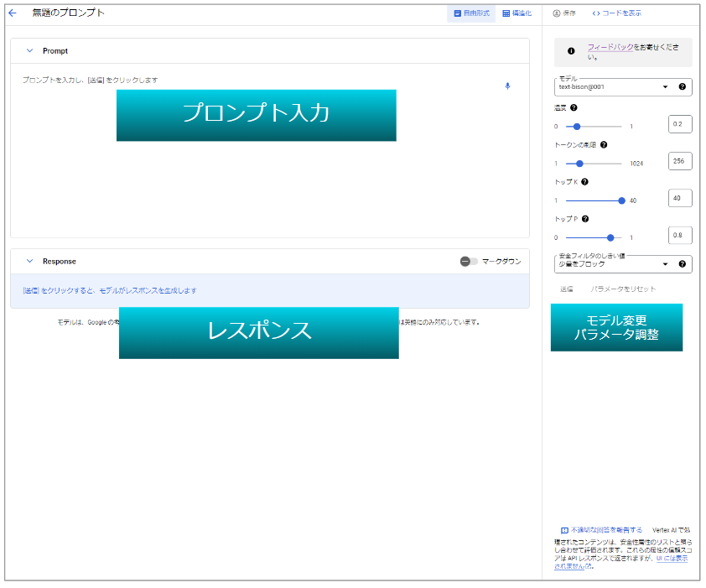The height and width of the screenshot is (588, 706).
Task: Click the コードを表示 button
Action: pos(616,13)
